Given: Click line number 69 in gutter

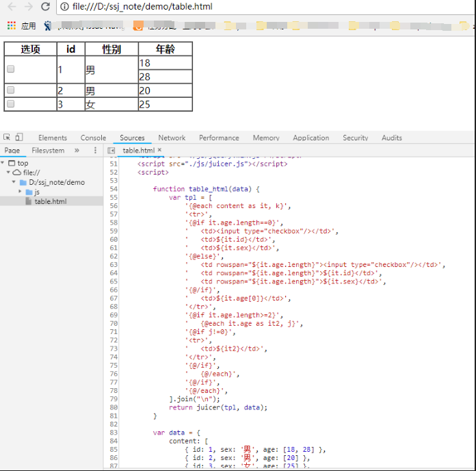Looking at the screenshot, I should click(114, 315).
